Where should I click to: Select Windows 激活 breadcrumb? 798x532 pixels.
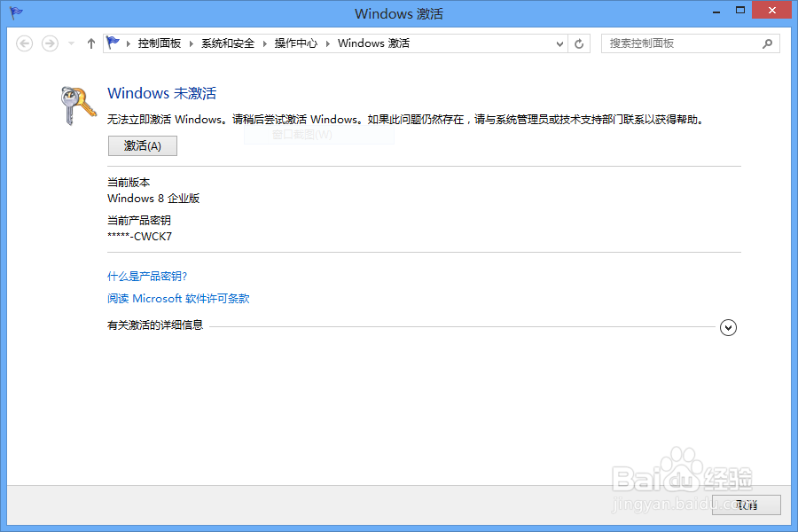pyautogui.click(x=373, y=43)
